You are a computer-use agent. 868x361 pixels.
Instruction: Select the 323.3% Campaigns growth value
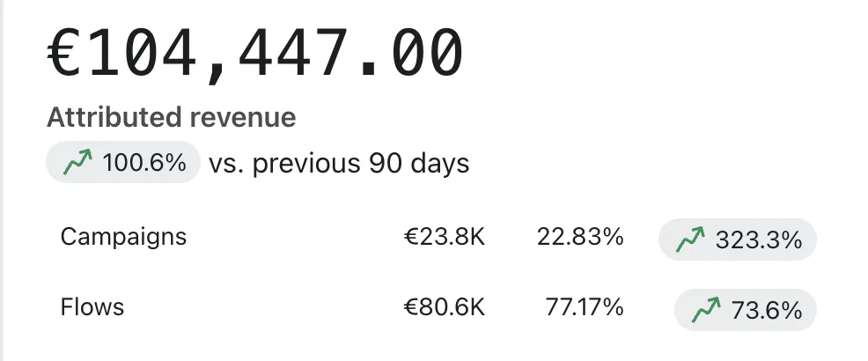(x=758, y=240)
